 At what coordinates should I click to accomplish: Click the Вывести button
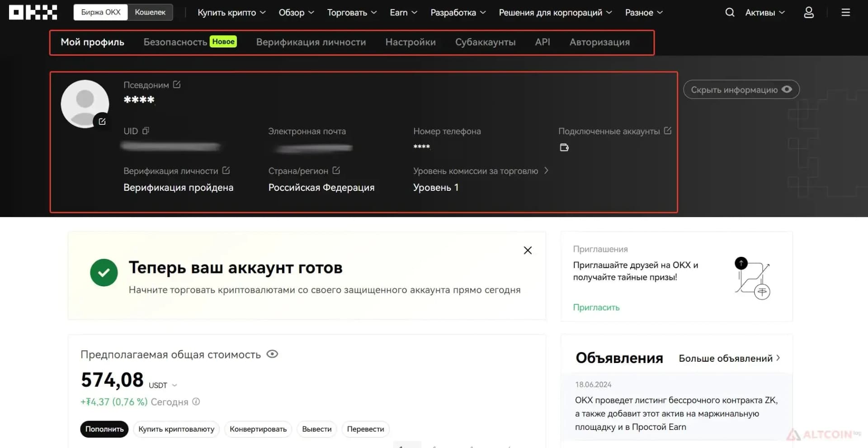(317, 429)
